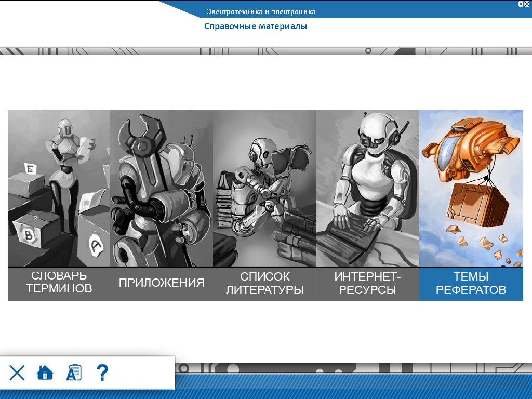The width and height of the screenshot is (532, 399).
Task: Open help via the question mark icon
Action: (x=102, y=373)
